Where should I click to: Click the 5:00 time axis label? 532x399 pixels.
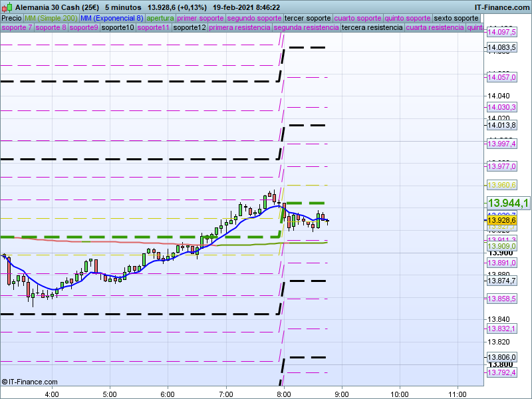tap(110, 394)
